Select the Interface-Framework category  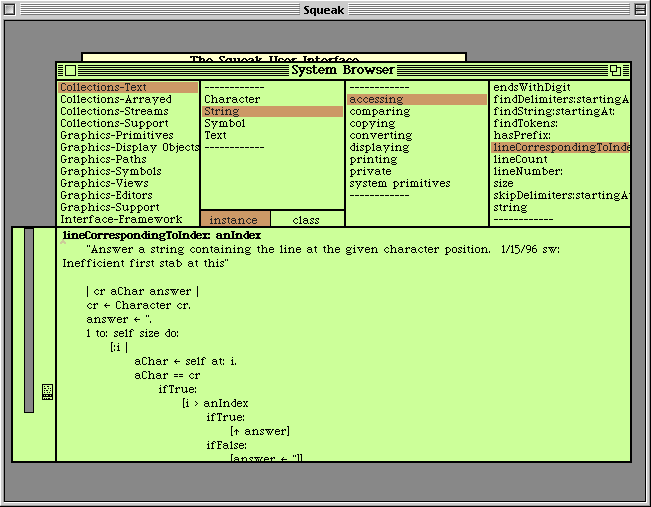[128, 220]
